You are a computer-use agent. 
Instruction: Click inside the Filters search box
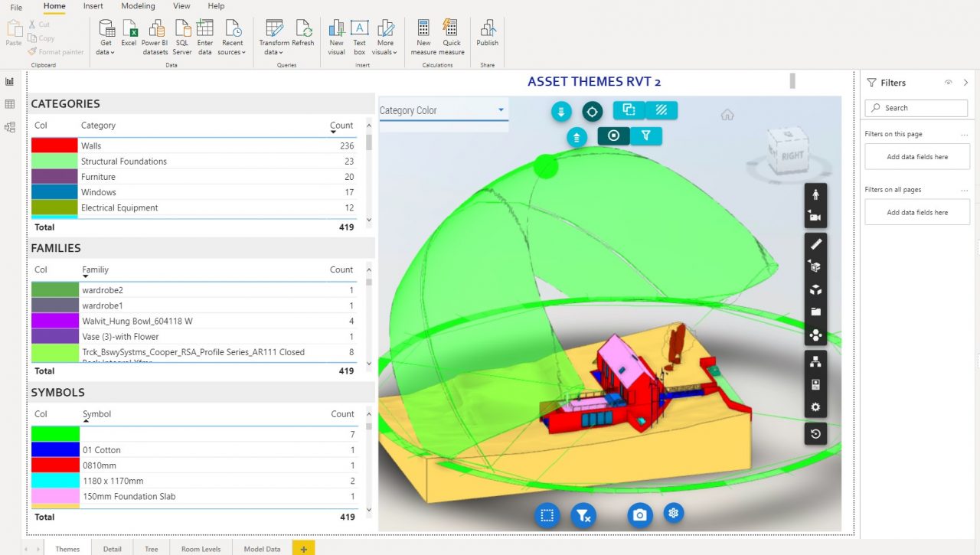[x=916, y=108]
